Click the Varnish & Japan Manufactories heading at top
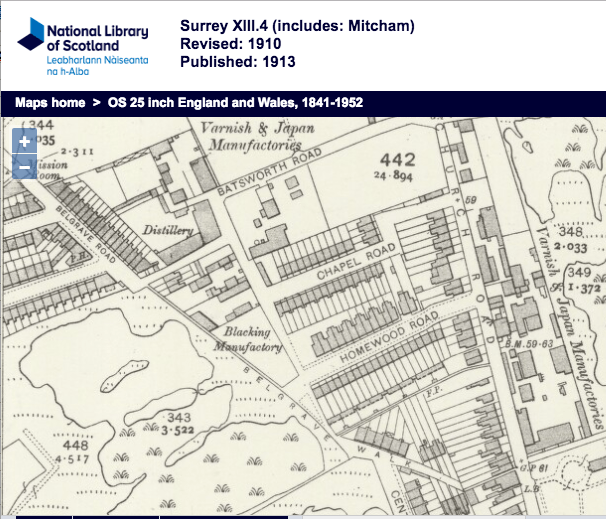The image size is (606, 519). [258, 136]
